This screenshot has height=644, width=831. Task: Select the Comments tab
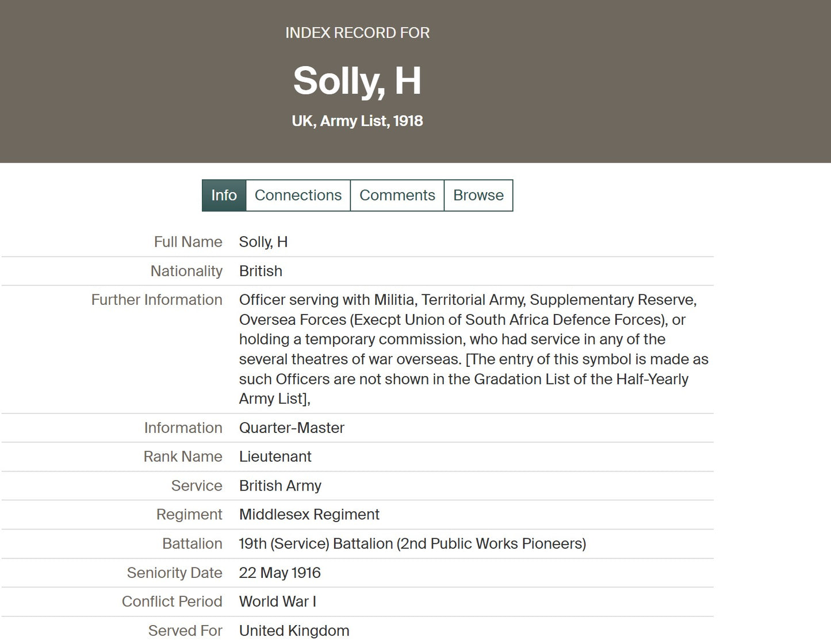(x=397, y=195)
